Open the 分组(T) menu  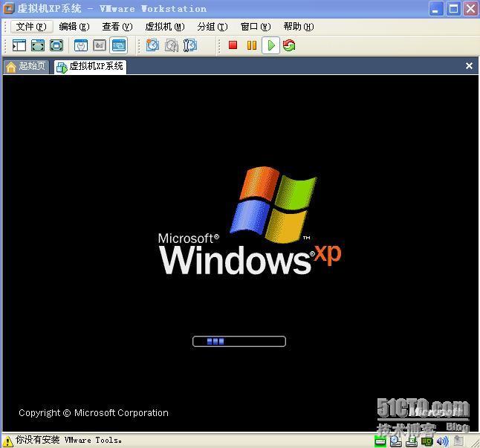click(x=213, y=27)
